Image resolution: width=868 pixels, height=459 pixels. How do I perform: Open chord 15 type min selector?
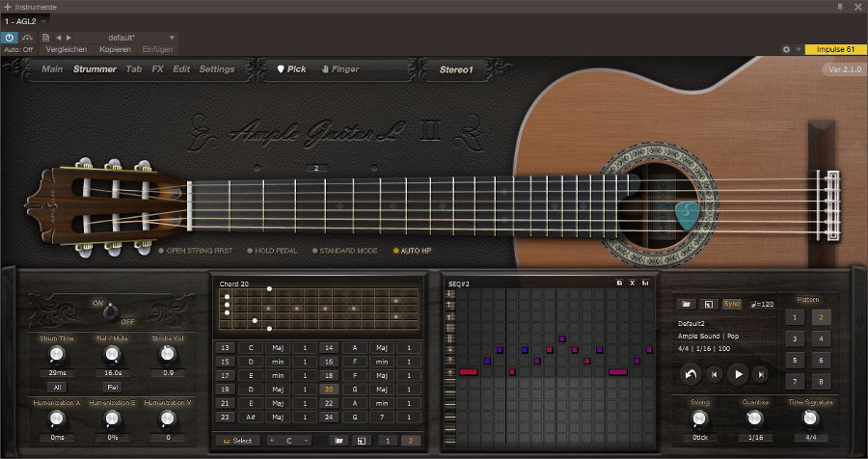tap(278, 362)
